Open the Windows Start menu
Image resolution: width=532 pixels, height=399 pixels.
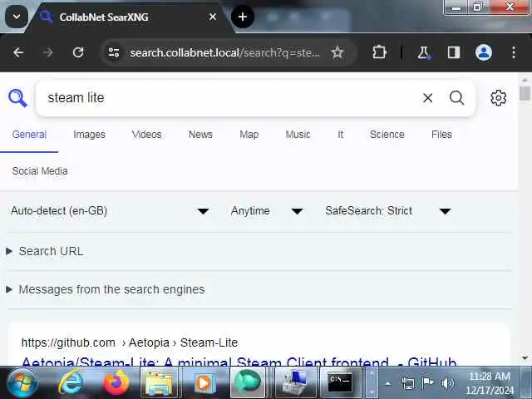point(22,382)
